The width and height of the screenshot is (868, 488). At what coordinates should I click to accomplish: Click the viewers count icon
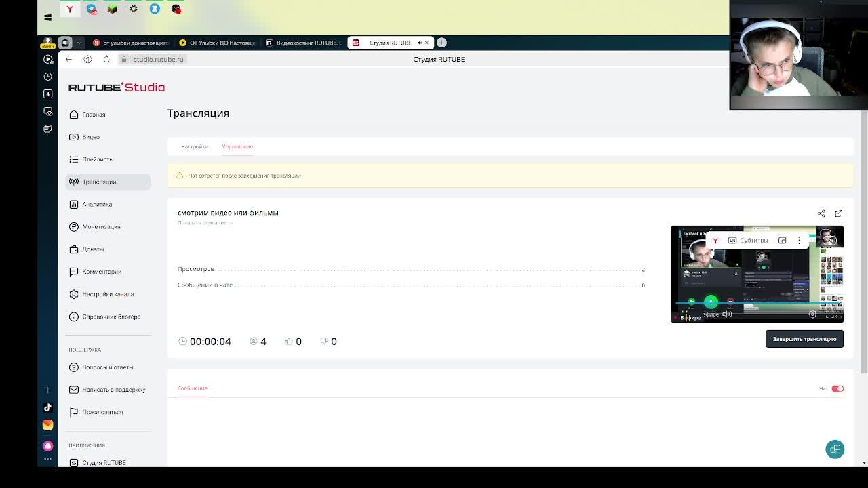[x=254, y=342]
